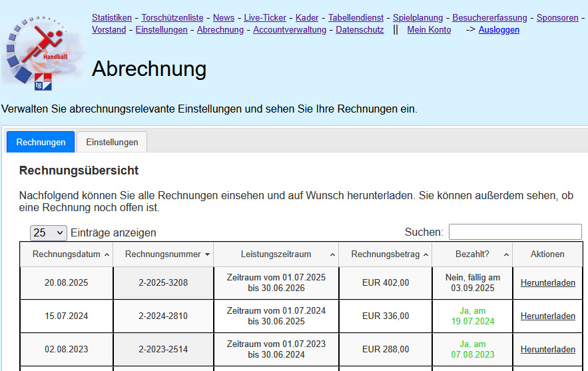The width and height of the screenshot is (588, 371).
Task: Open the Statistiken page
Action: [112, 18]
